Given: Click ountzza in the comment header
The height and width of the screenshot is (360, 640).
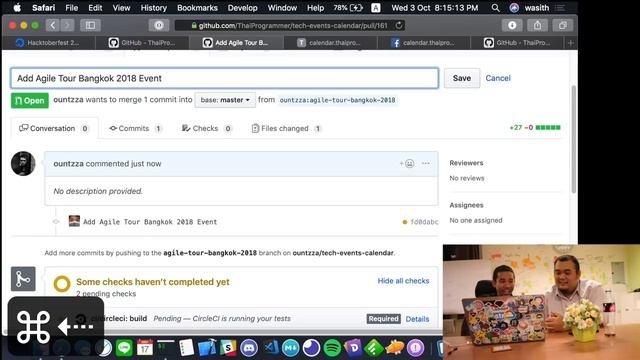Looking at the screenshot, I should pos(68,164).
